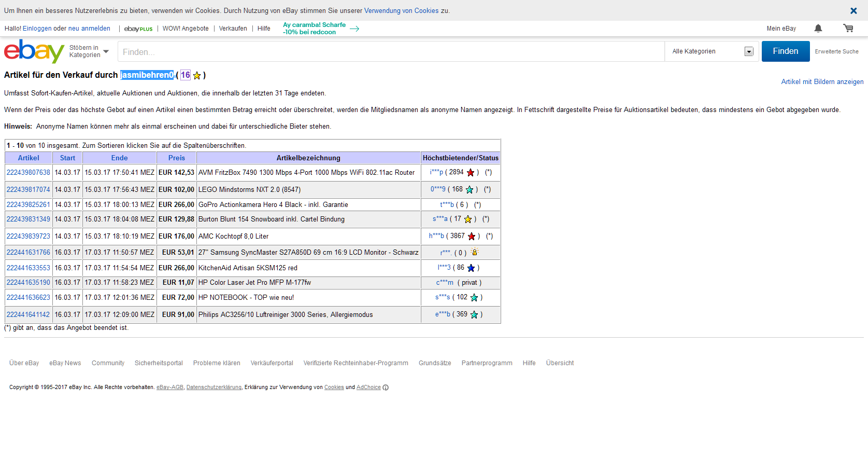This screenshot has height=471, width=868.
Task: Open Alle Kategorien dropdown
Action: point(712,51)
